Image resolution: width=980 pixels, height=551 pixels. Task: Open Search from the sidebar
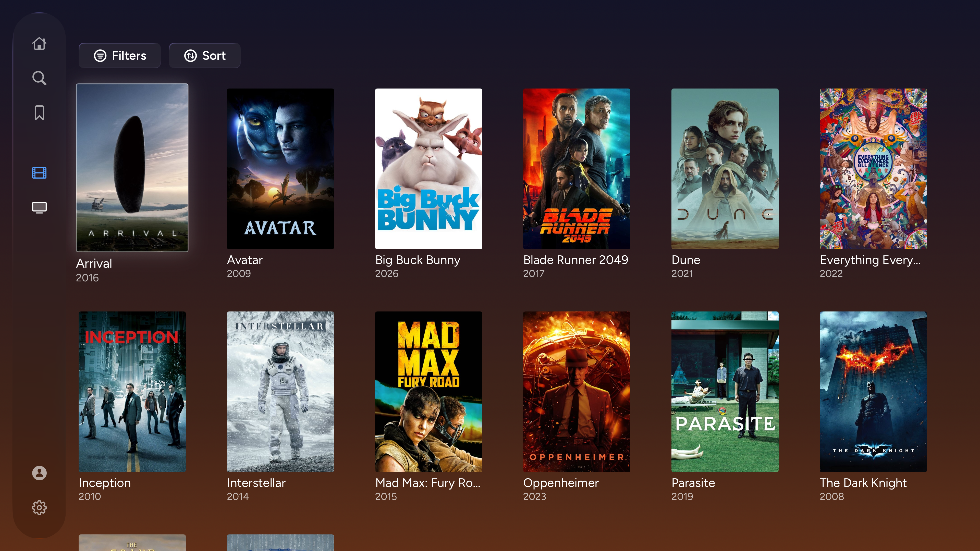tap(39, 78)
